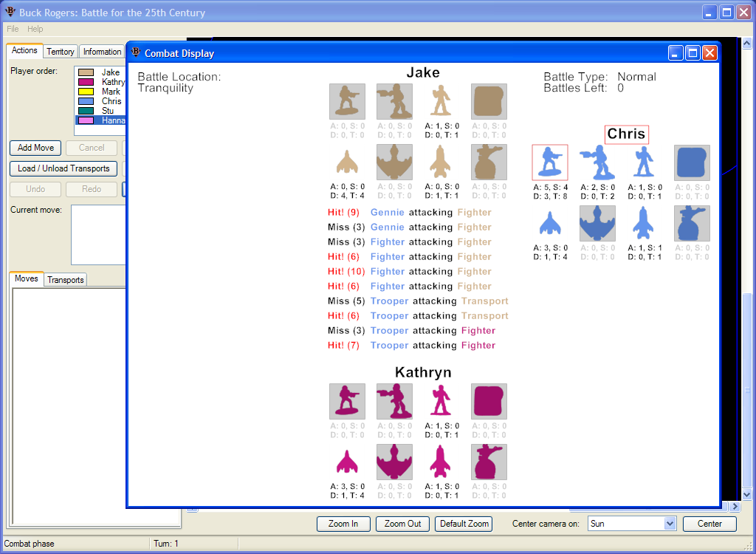Viewport: 756px width, 554px height.
Task: Switch to the Information tab
Action: tap(102, 52)
